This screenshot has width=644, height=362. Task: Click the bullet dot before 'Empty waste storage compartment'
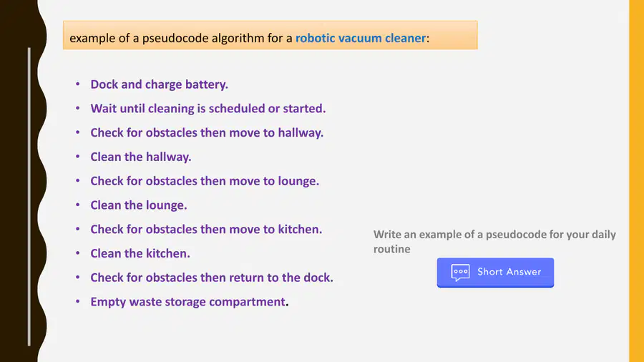77,302
